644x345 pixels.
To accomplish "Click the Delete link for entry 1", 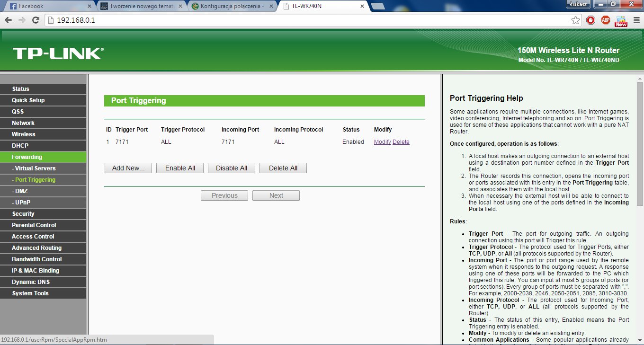I will pos(401,142).
